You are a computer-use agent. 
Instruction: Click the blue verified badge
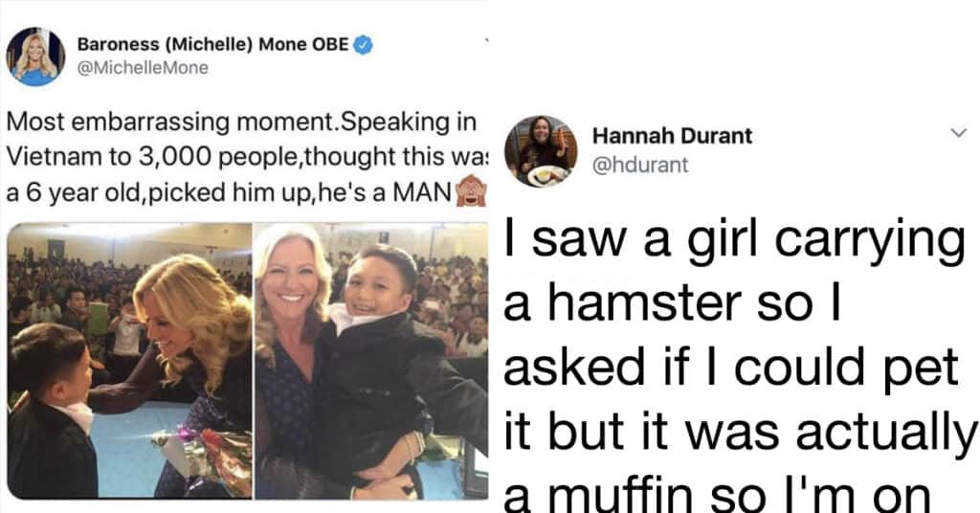pyautogui.click(x=364, y=44)
